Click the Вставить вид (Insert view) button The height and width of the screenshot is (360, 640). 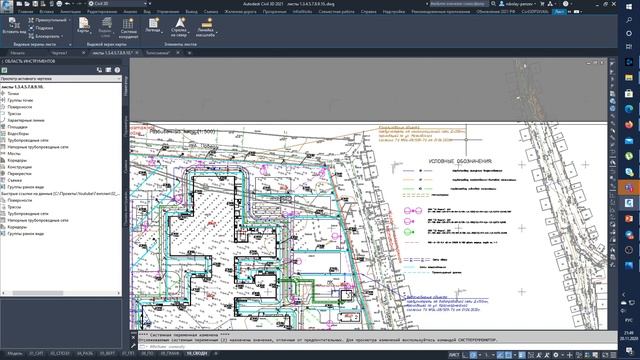pyautogui.click(x=14, y=26)
